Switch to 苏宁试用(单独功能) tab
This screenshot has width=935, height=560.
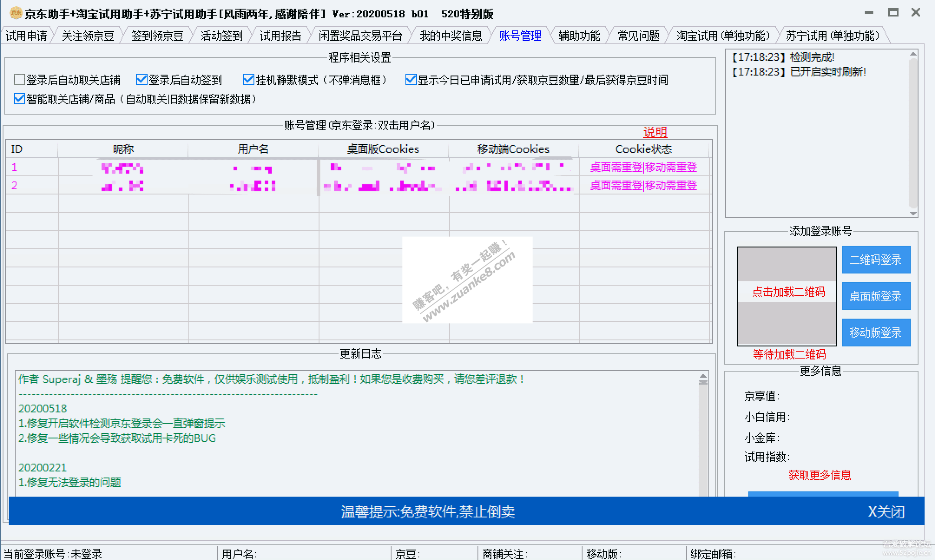(833, 36)
